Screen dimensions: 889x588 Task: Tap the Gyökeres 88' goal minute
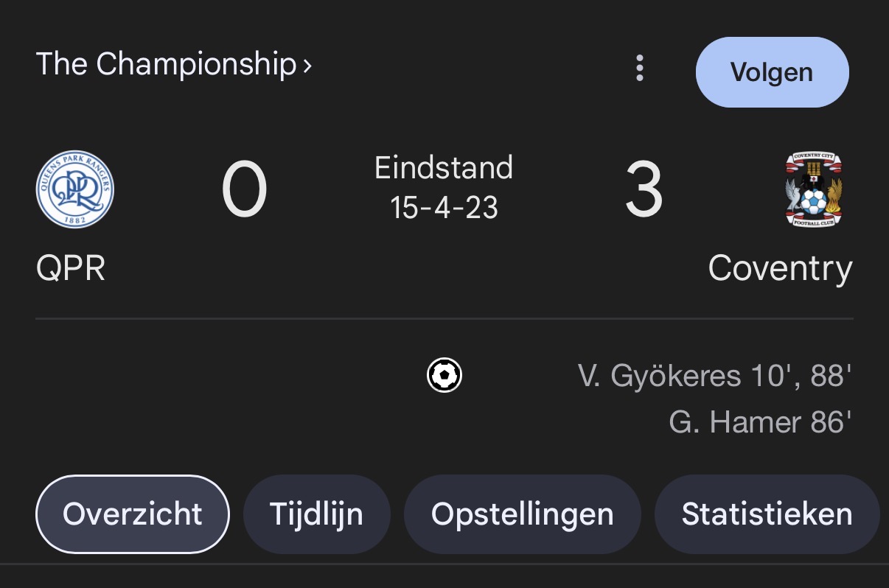[x=831, y=376]
